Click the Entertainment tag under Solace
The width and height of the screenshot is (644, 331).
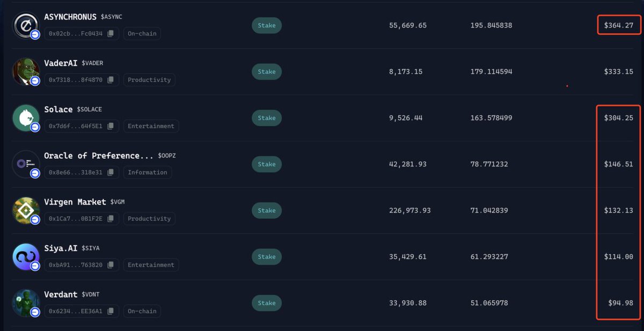(x=151, y=126)
